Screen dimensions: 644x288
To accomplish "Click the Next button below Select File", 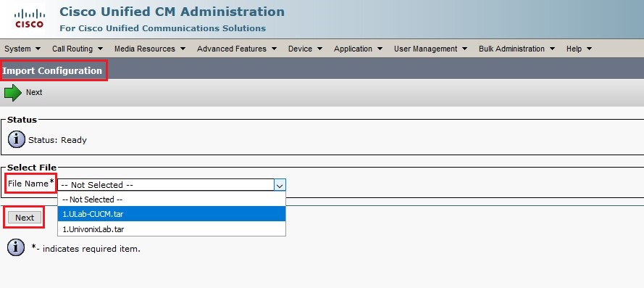I will click(25, 218).
